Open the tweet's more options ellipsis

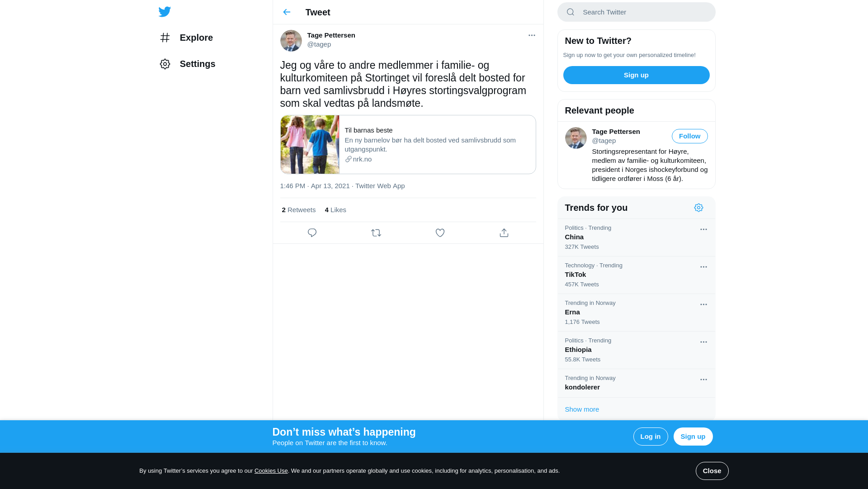click(532, 35)
